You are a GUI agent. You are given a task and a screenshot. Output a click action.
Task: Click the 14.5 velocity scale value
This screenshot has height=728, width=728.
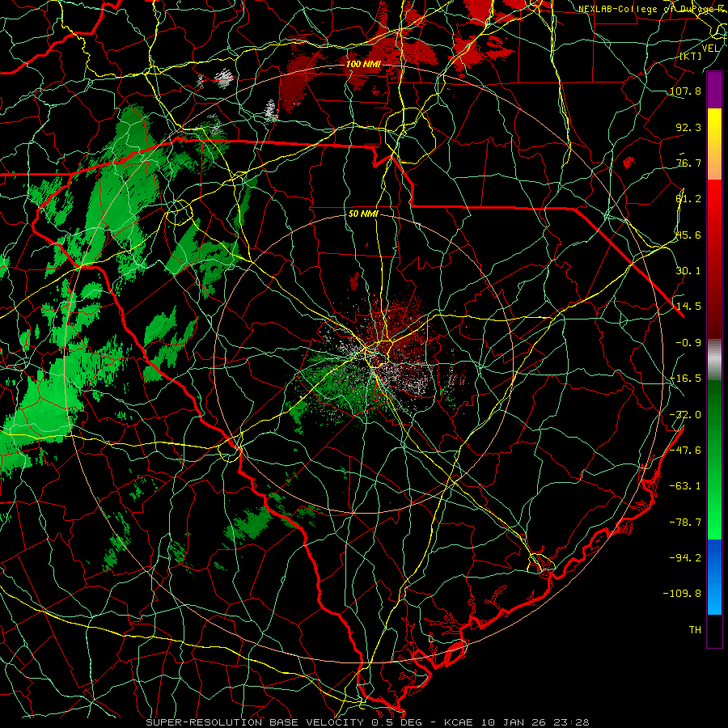coord(688,307)
